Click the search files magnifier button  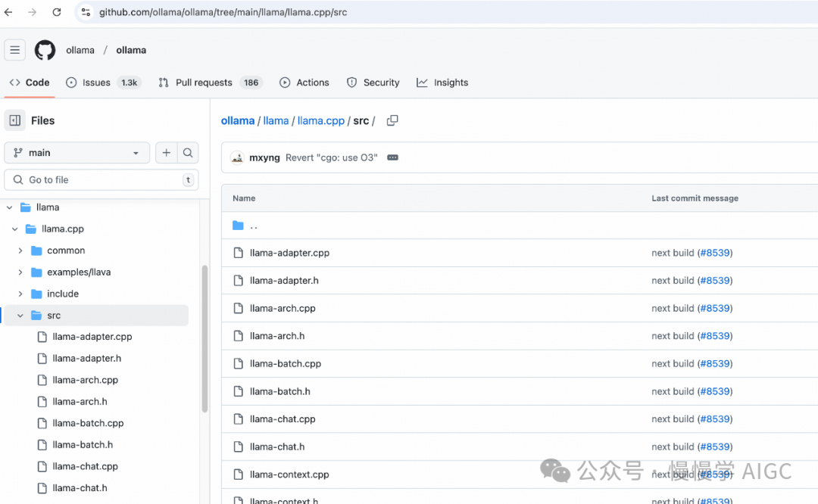pyautogui.click(x=188, y=153)
